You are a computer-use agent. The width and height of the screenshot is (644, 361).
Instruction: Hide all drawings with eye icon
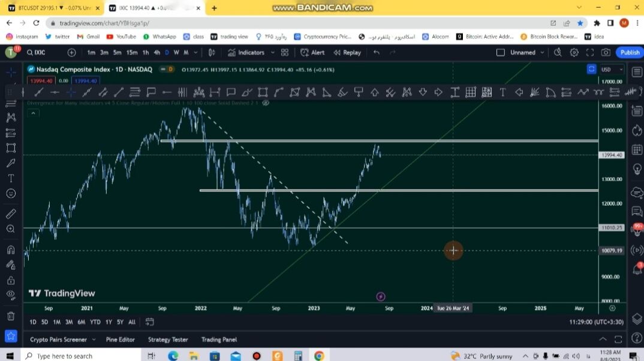11,295
